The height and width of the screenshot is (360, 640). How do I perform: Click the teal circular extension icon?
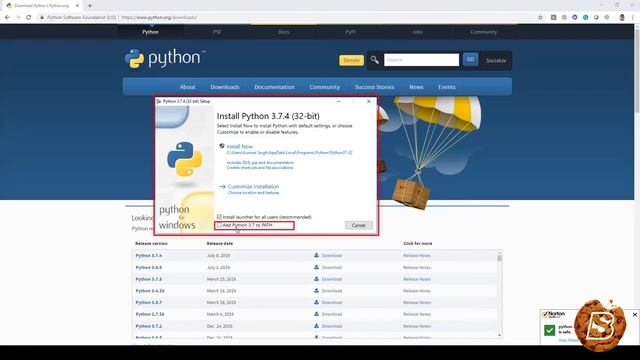585,18
